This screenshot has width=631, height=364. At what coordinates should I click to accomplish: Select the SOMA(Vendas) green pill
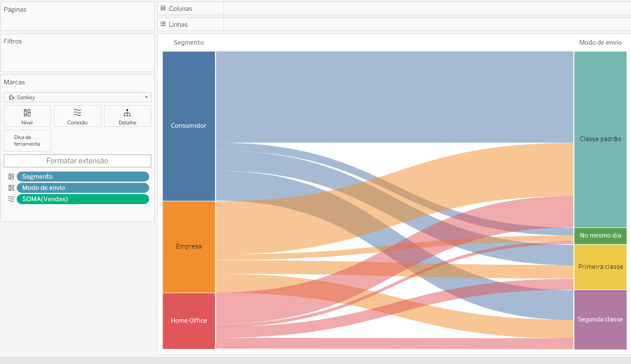[x=83, y=199]
